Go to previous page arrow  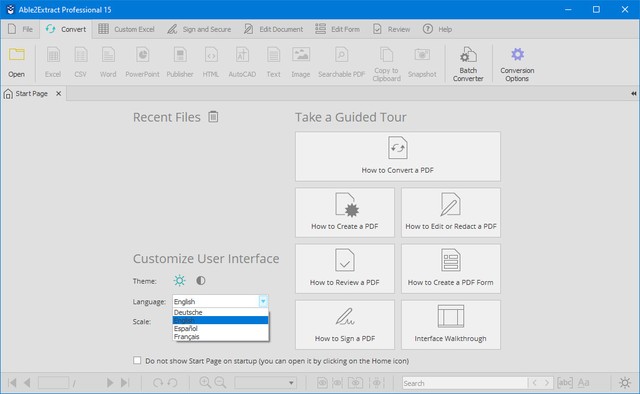click(x=27, y=383)
